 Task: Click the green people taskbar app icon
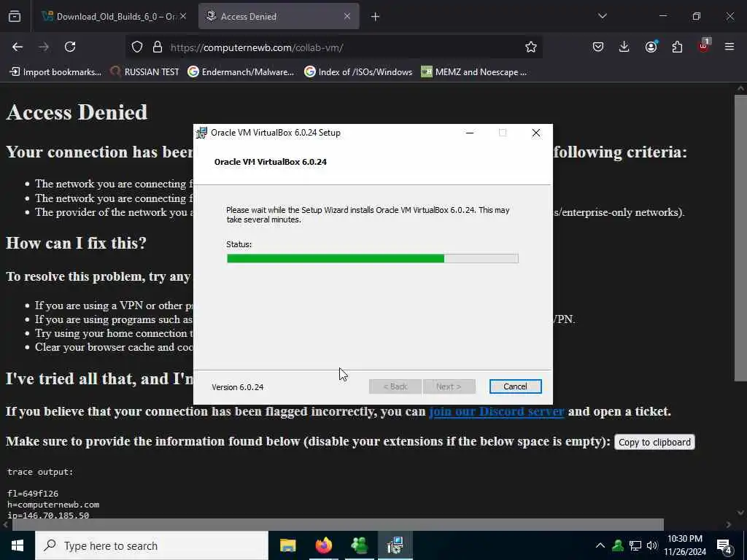[x=359, y=545]
